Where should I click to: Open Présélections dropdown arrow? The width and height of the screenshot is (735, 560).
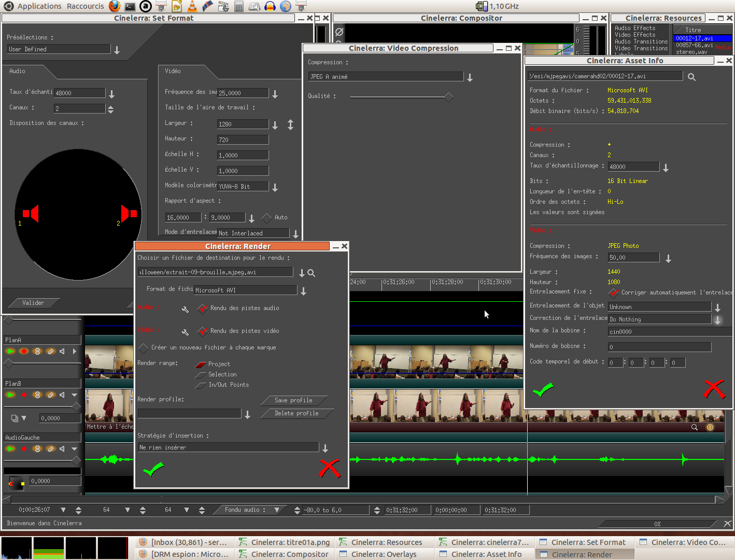pyautogui.click(x=117, y=50)
